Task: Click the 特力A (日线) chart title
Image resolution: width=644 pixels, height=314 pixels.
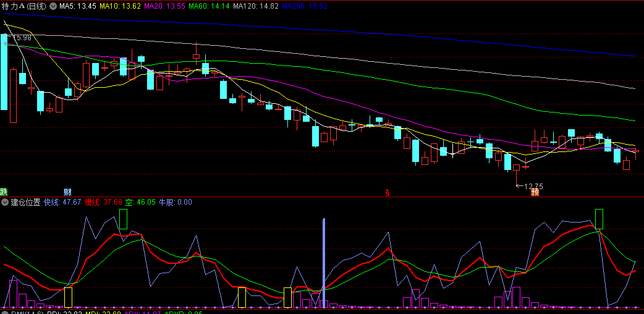Action: [x=25, y=6]
